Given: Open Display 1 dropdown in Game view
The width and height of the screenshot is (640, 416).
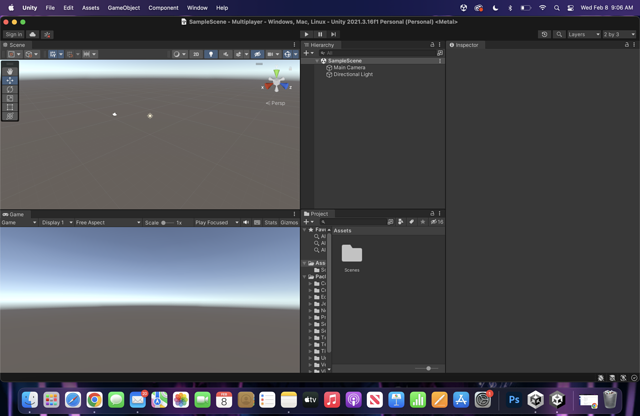Looking at the screenshot, I should [57, 222].
